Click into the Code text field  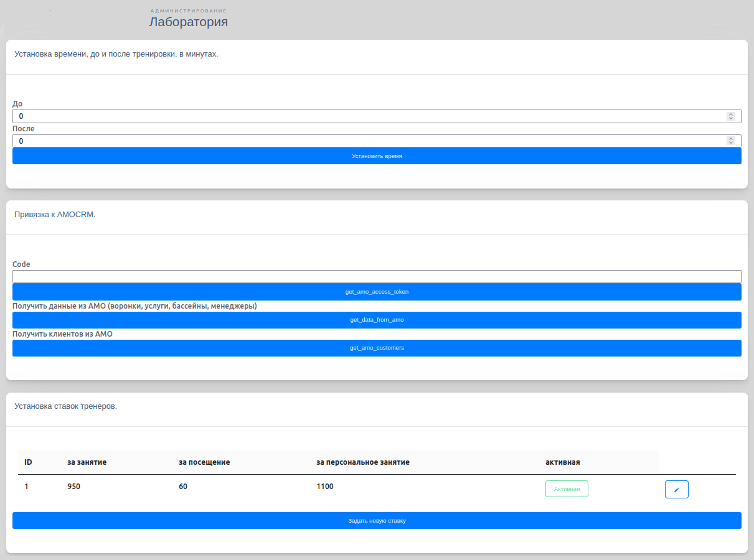click(x=377, y=277)
